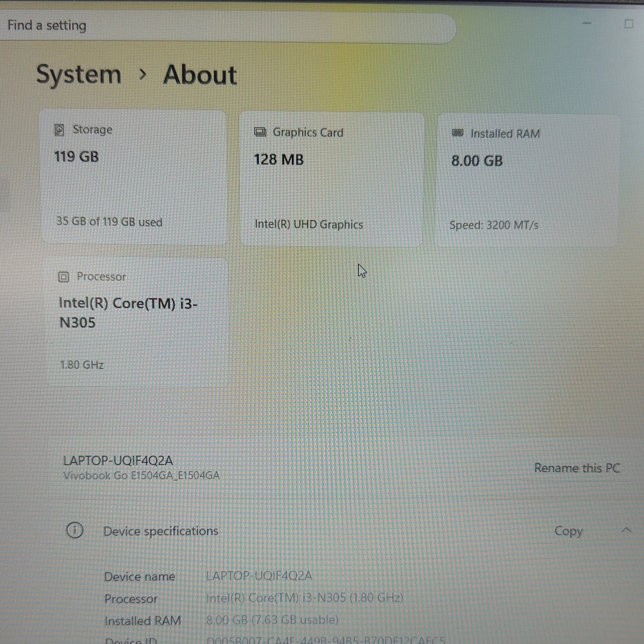Click the 'Device name' label

tap(140, 577)
